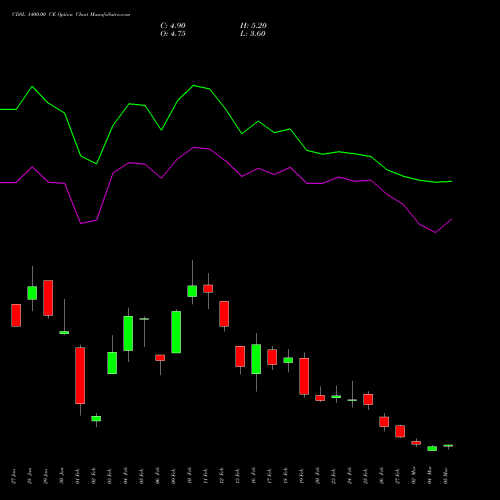The width and height of the screenshot is (500, 500).
Task: Click the '04 Feb' date label
Action: point(126,476)
